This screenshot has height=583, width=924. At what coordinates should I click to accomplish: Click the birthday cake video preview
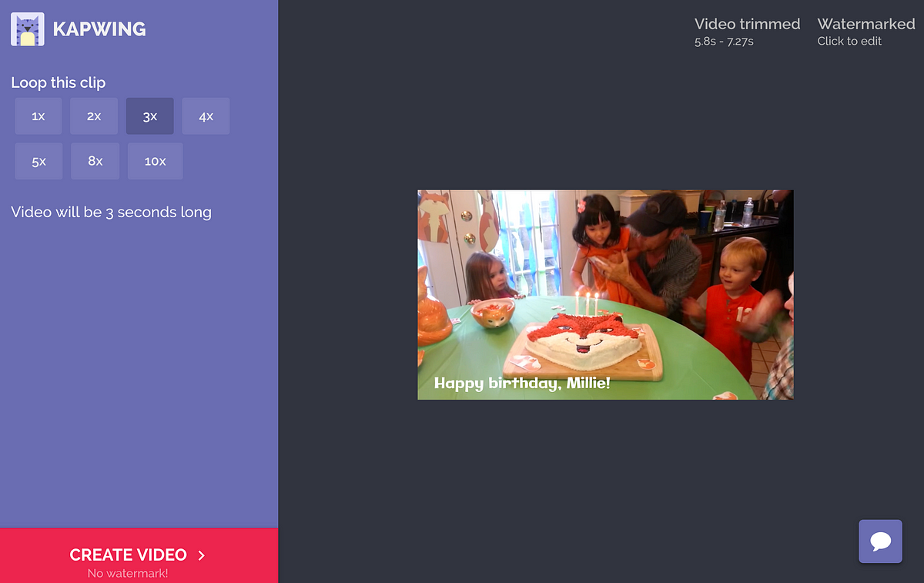click(605, 295)
